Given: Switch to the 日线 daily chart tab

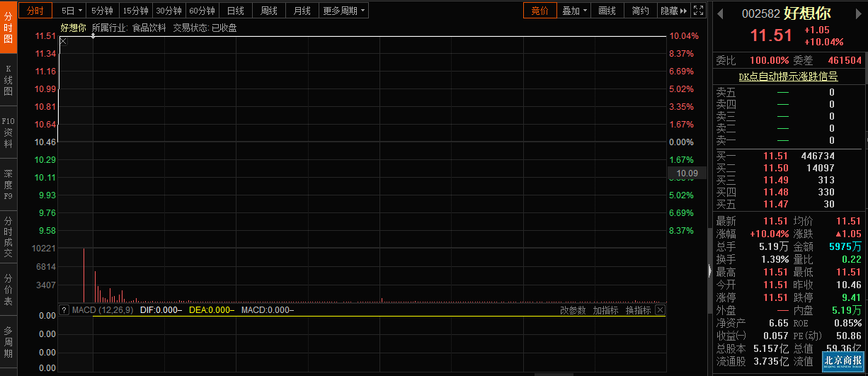Looking at the screenshot, I should pyautogui.click(x=236, y=11).
